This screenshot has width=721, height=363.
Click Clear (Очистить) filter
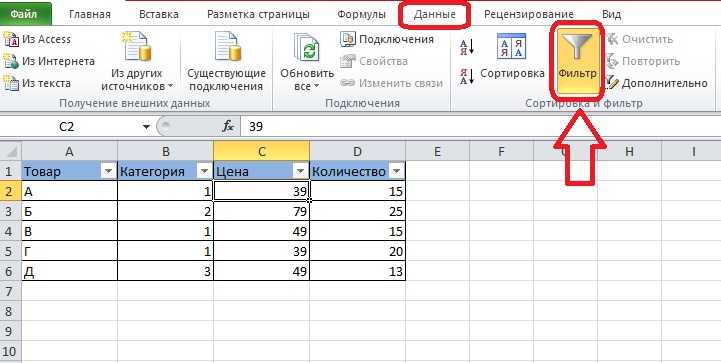pos(640,39)
